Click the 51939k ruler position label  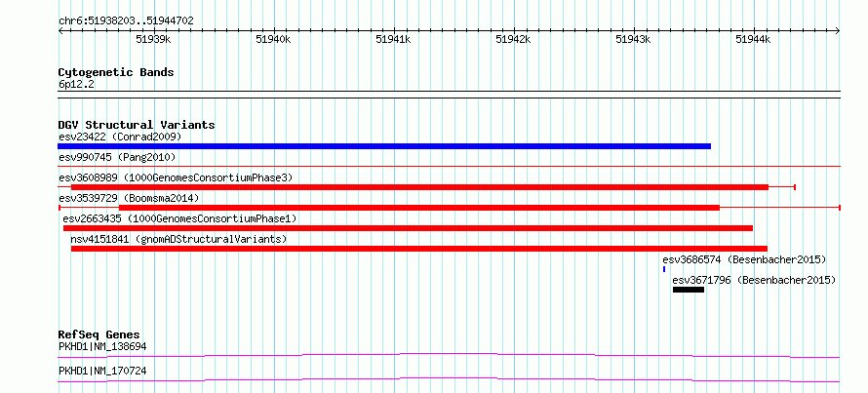click(x=153, y=39)
